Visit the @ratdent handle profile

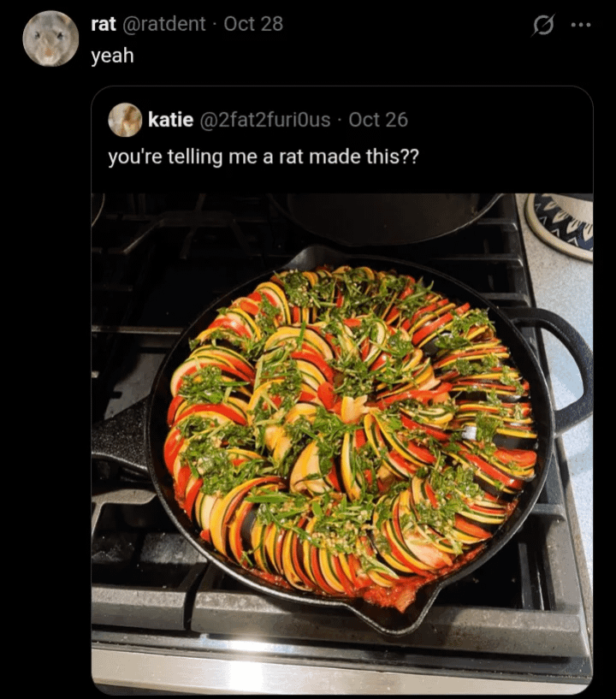click(x=163, y=24)
